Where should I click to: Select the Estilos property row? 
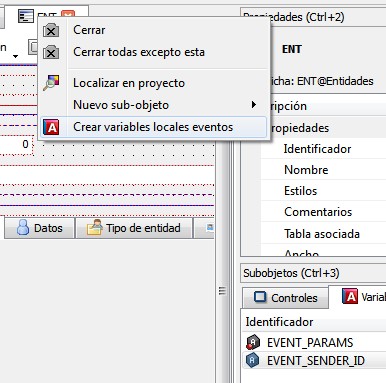(x=323, y=191)
